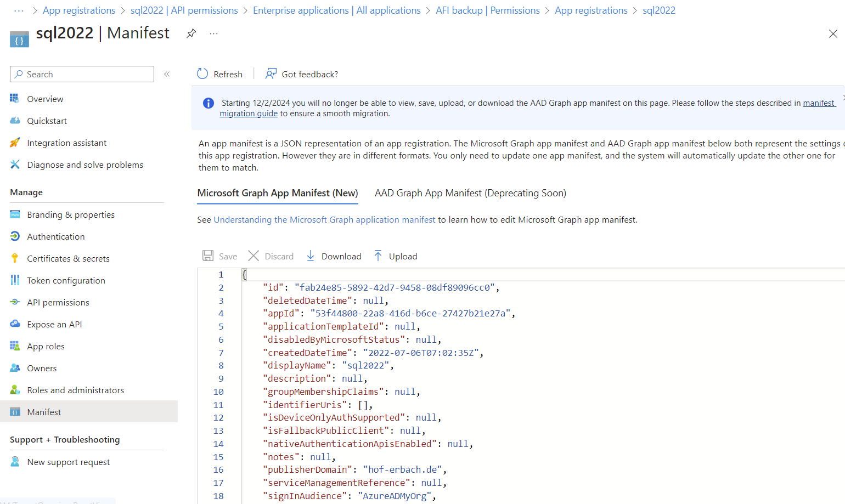Click the "createdDateTime" line in editor
Image resolution: width=845 pixels, height=504 pixels.
tap(373, 353)
